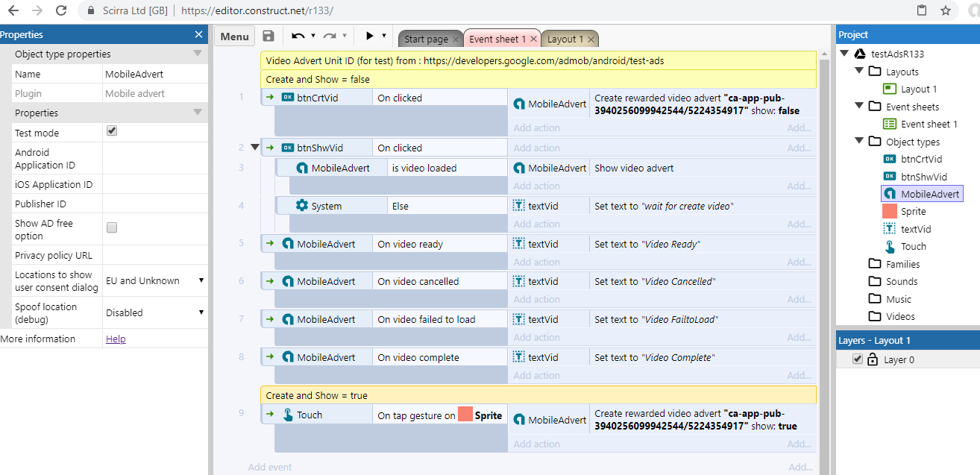Click the Android Application ID field
980x475 pixels.
click(x=155, y=158)
